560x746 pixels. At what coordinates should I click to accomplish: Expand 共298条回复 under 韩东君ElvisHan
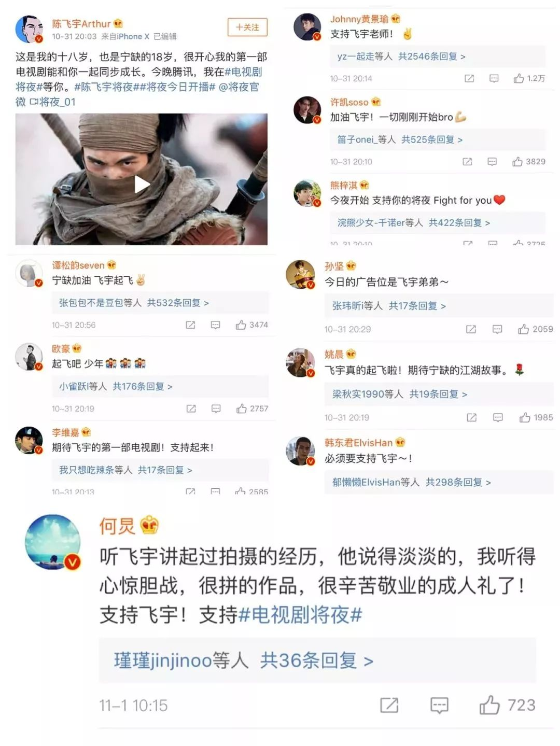pos(458,482)
